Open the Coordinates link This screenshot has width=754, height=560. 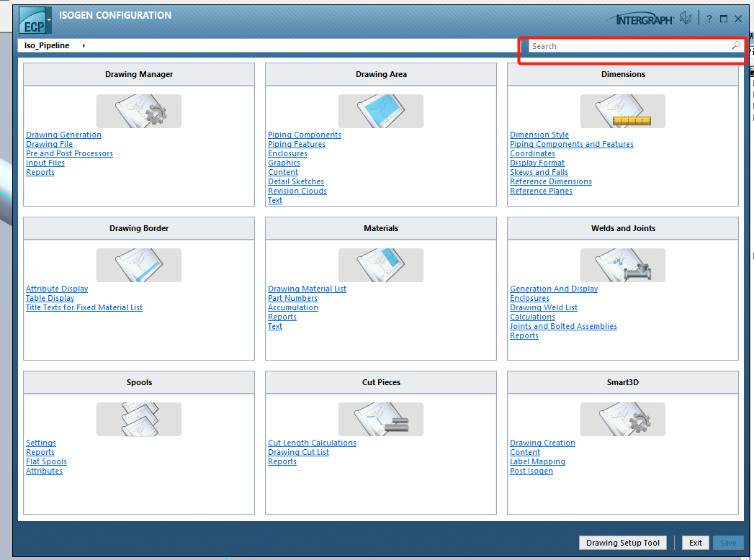532,154
